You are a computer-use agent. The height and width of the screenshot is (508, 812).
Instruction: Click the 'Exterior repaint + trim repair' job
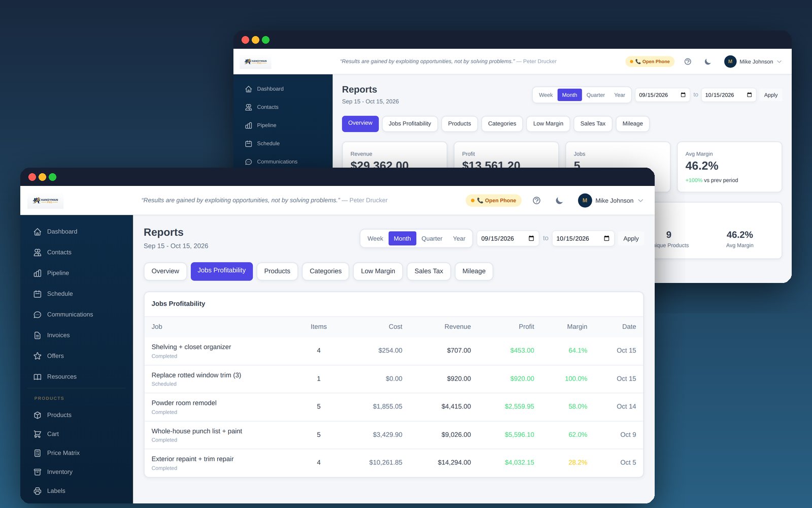(x=394, y=463)
